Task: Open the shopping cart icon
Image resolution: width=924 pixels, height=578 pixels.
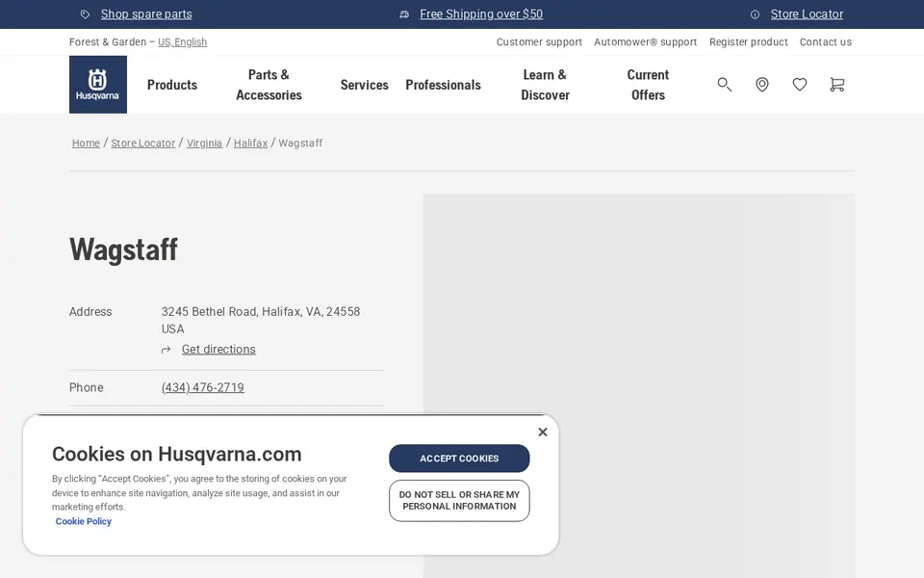Action: click(837, 85)
